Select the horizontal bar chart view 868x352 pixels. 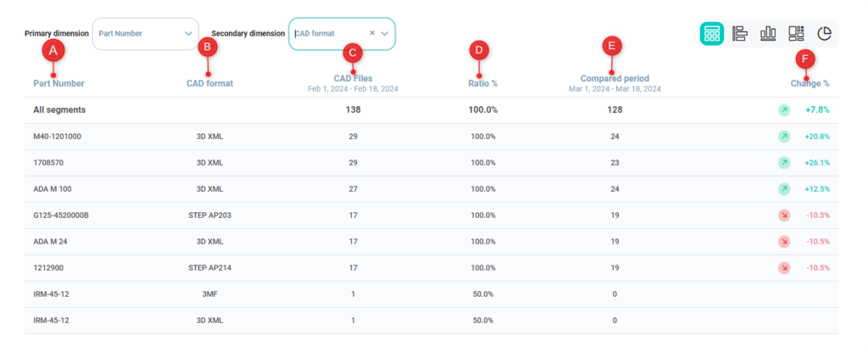(740, 34)
